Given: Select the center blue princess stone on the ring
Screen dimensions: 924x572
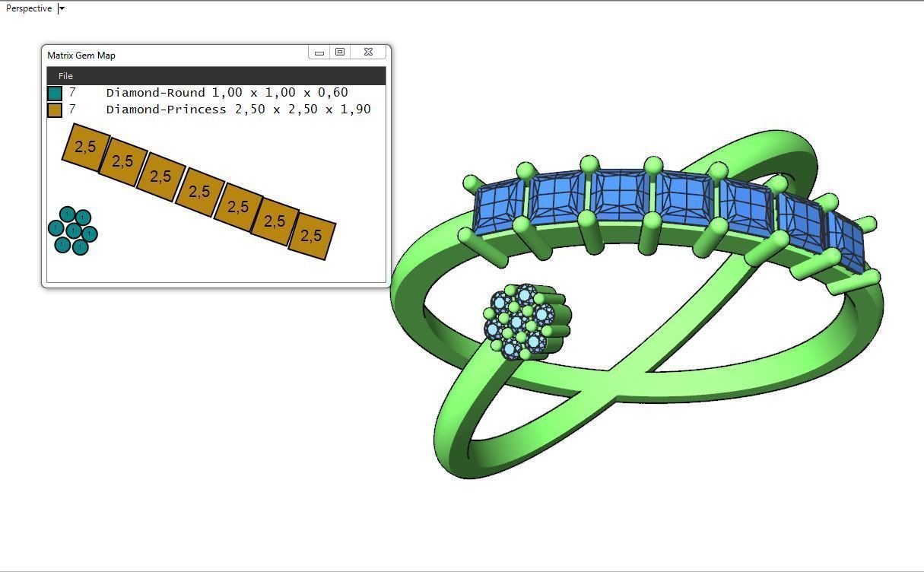Looking at the screenshot, I should 621,196.
